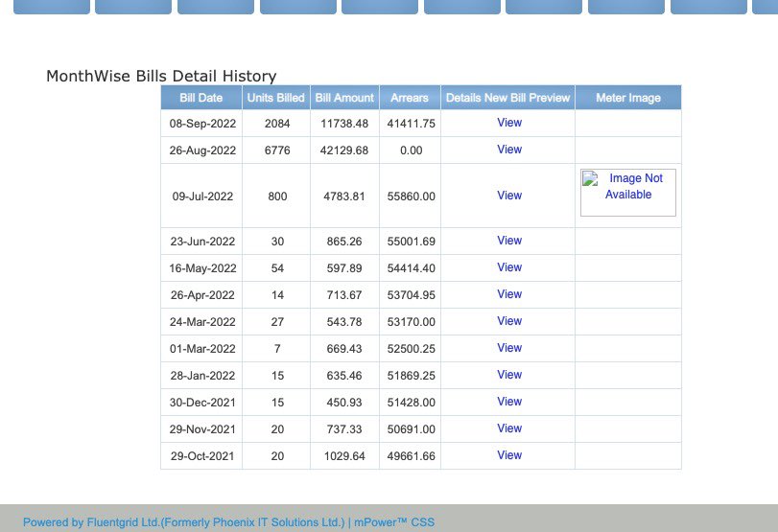Click the Units Billed column header
The height and width of the screenshot is (532, 778).
tap(276, 98)
